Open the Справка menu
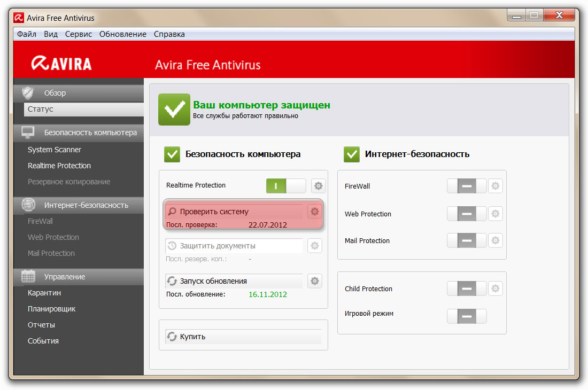The width and height of the screenshot is (588, 390). click(169, 34)
